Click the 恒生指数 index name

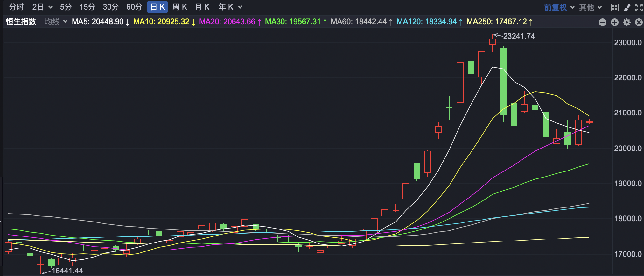pos(21,22)
